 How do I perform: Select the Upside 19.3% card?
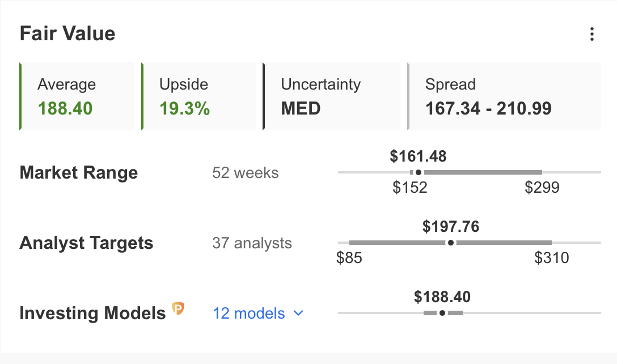point(198,96)
